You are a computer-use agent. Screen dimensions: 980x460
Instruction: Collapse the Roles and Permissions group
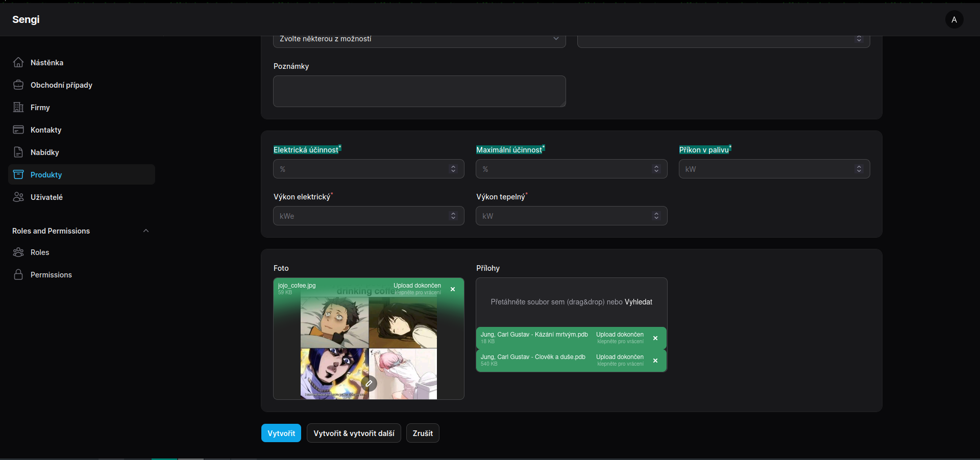click(x=146, y=231)
